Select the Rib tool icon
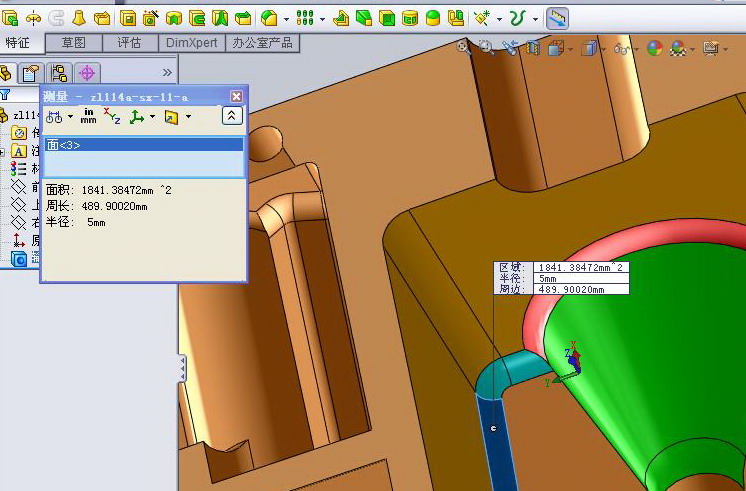The height and width of the screenshot is (491, 746). [x=341, y=19]
